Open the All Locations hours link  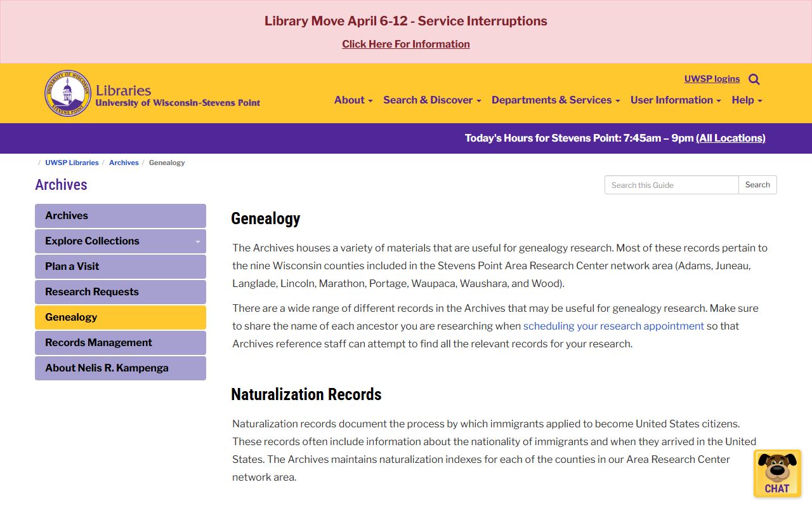coord(731,138)
